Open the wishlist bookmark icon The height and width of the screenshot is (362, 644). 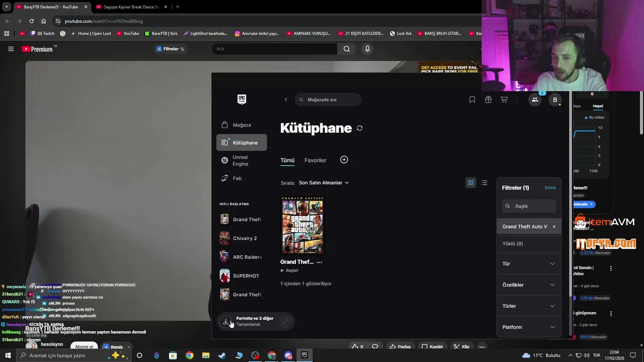click(472, 100)
